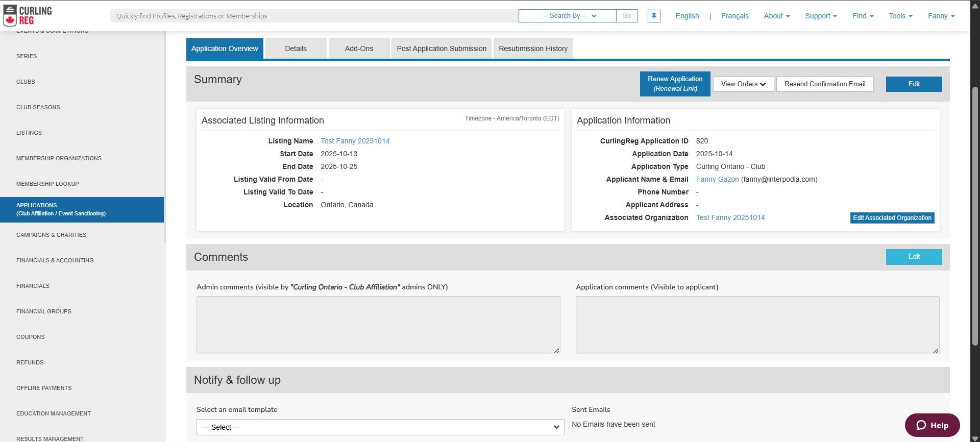Open the email template Select dropdown
980x442 pixels.
380,427
